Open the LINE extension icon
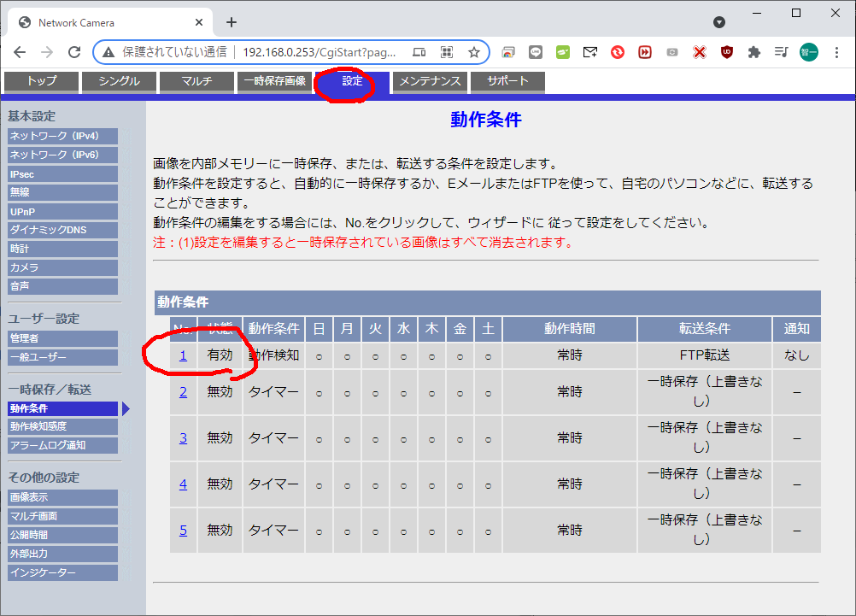Screen dimensions: 856x616 [536, 52]
